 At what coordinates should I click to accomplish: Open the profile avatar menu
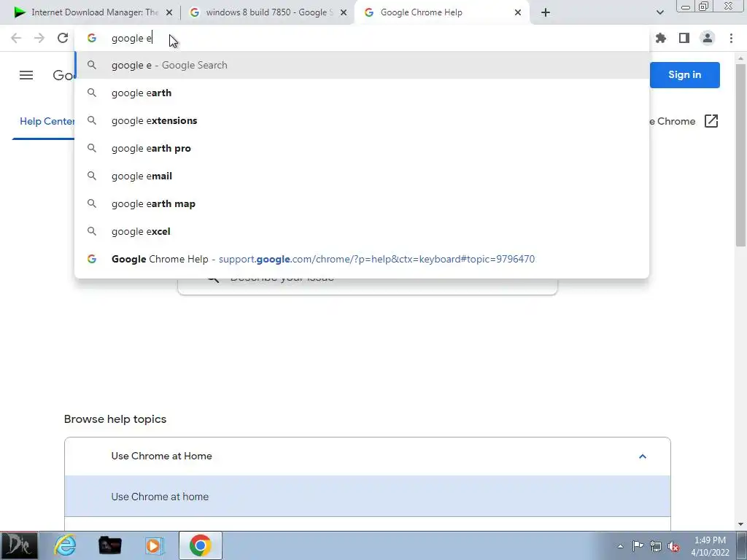point(708,38)
